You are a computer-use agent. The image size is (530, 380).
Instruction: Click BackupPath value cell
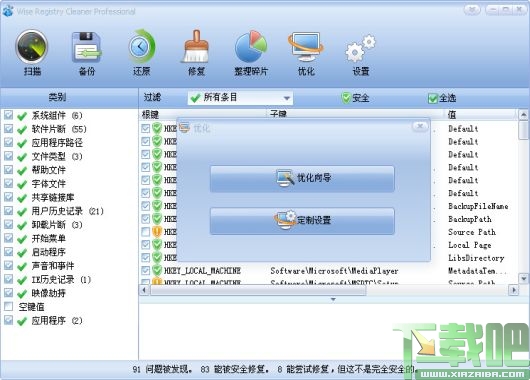[x=470, y=219]
